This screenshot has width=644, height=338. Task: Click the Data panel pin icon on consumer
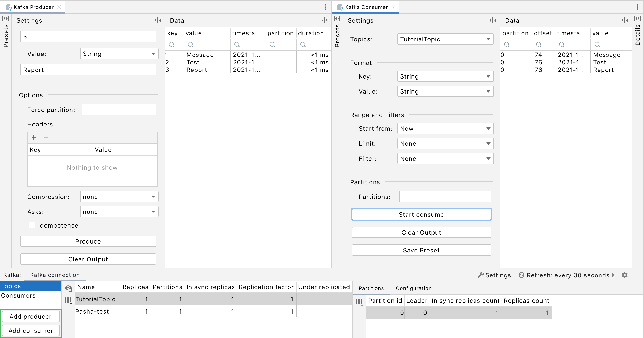click(x=623, y=20)
